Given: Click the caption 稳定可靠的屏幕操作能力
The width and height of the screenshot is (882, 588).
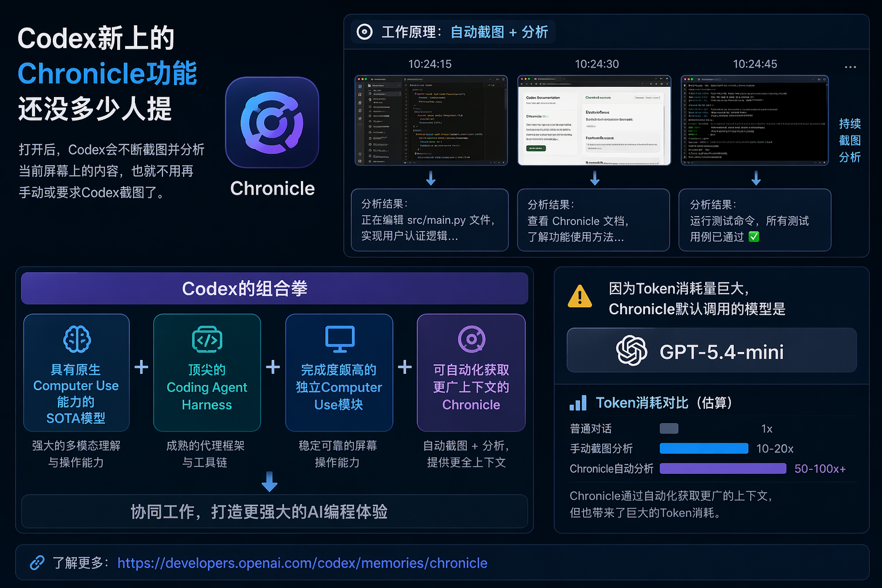Looking at the screenshot, I should (338, 454).
